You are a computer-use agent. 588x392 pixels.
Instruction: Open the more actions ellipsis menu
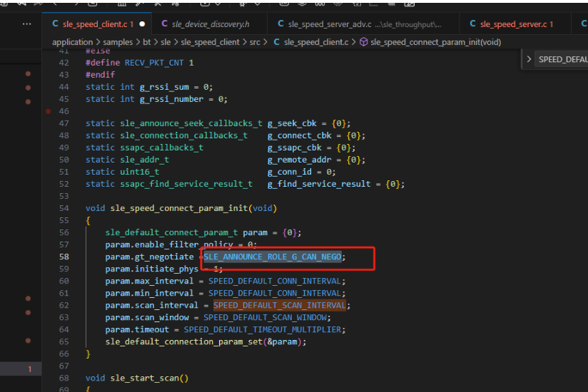click(x=26, y=24)
